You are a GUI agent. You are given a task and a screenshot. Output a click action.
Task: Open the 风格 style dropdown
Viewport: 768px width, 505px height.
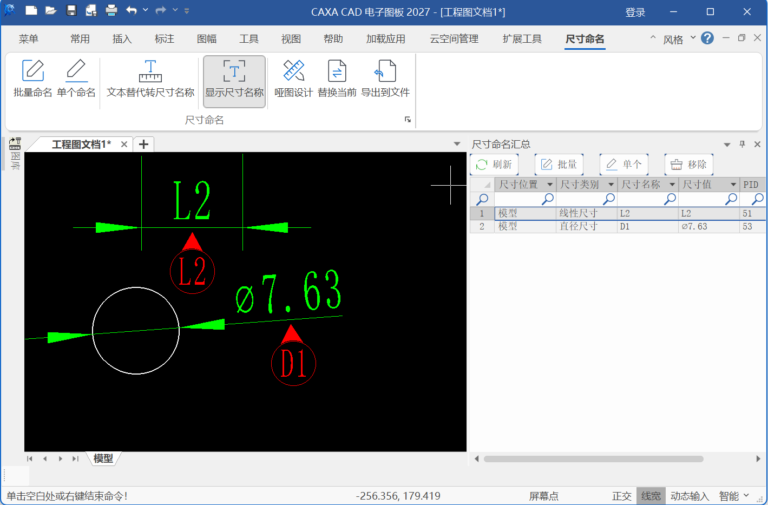click(x=679, y=39)
